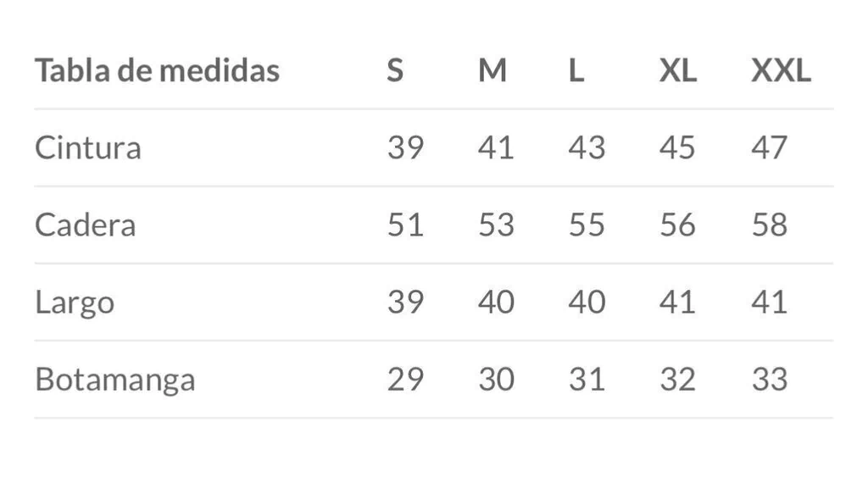Click Botamanga value 29 for S

pyautogui.click(x=405, y=380)
